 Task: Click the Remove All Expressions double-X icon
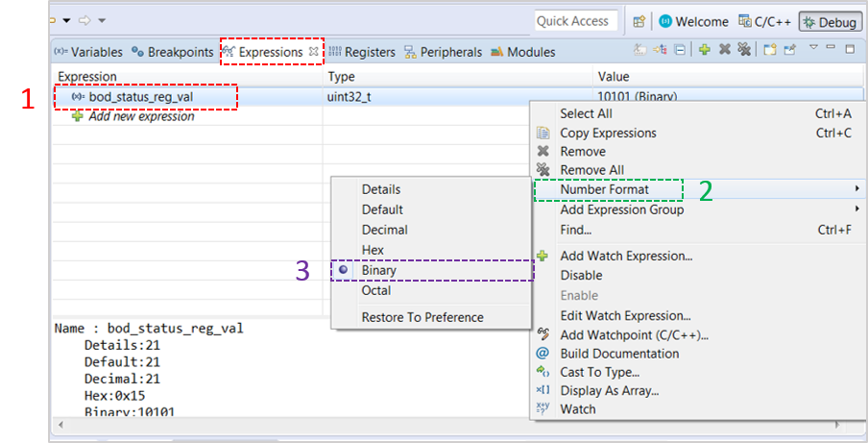[x=744, y=49]
